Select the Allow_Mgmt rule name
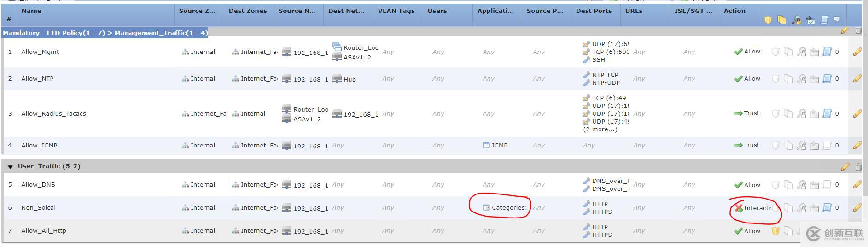The image size is (868, 247). [x=40, y=52]
